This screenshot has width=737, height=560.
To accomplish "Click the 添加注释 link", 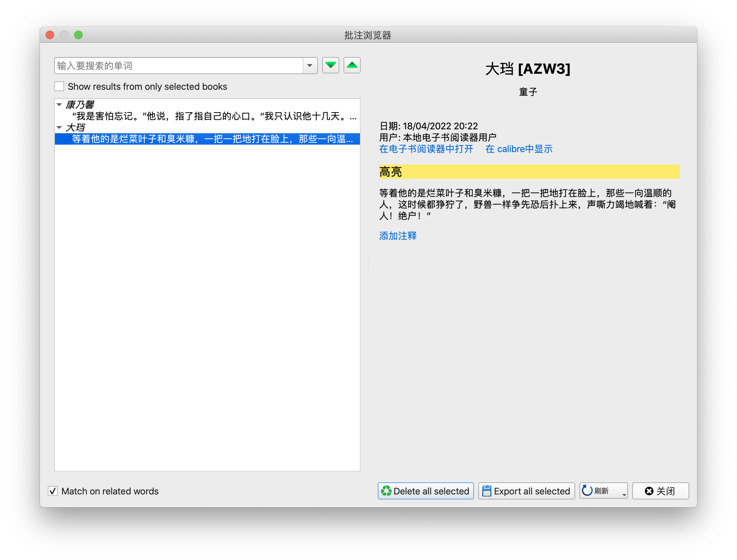I will click(398, 236).
